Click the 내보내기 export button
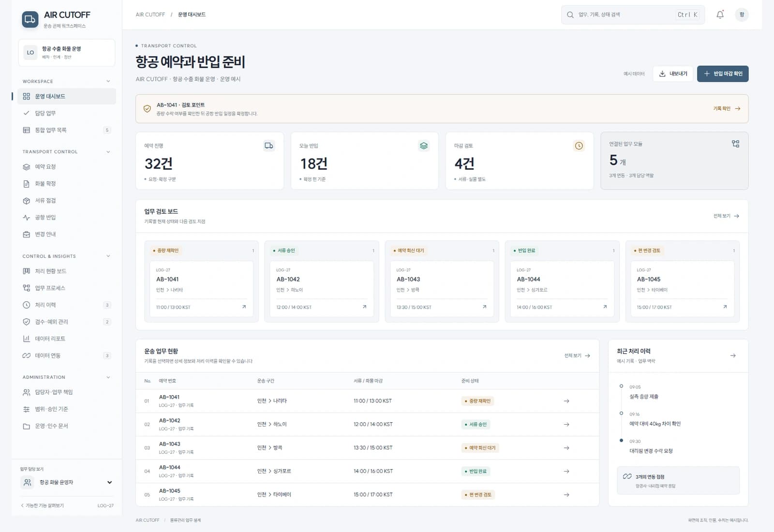The height and width of the screenshot is (532, 774). tap(673, 74)
